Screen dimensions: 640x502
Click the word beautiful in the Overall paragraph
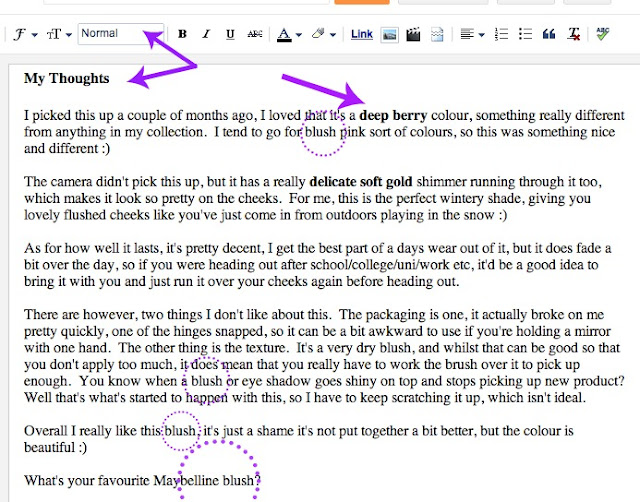point(50,447)
